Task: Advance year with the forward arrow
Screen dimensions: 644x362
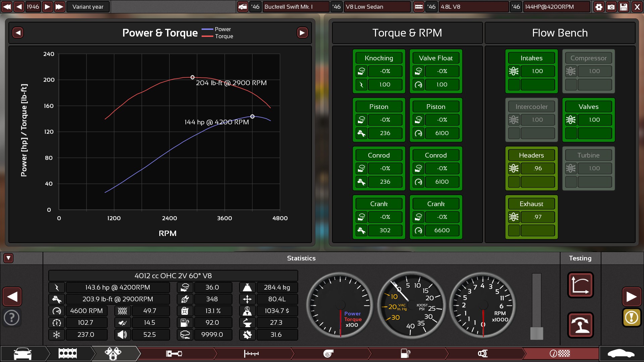Action: 47,7
